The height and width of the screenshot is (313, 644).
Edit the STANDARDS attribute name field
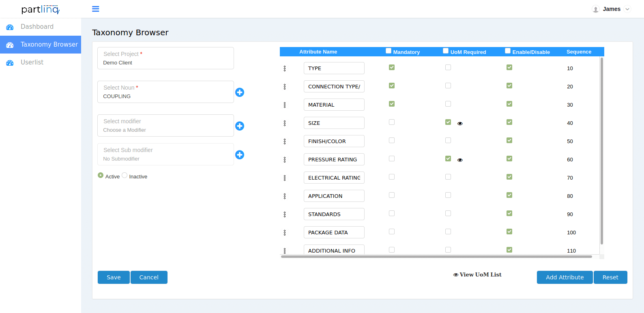(x=334, y=214)
